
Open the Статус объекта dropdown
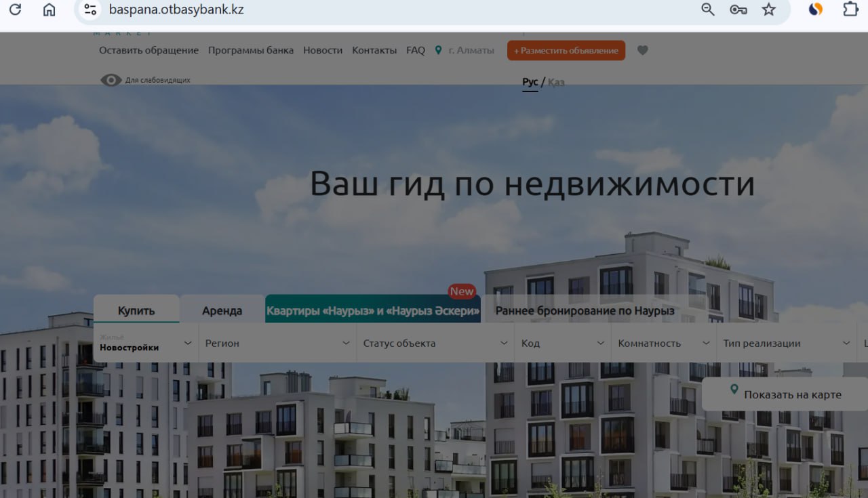[x=435, y=344]
